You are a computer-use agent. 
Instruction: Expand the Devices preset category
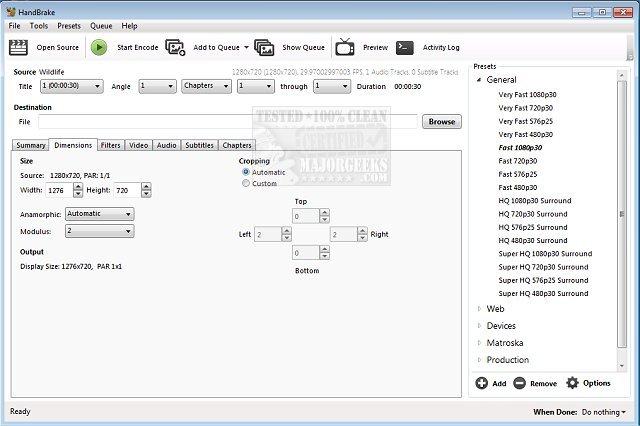[500, 326]
